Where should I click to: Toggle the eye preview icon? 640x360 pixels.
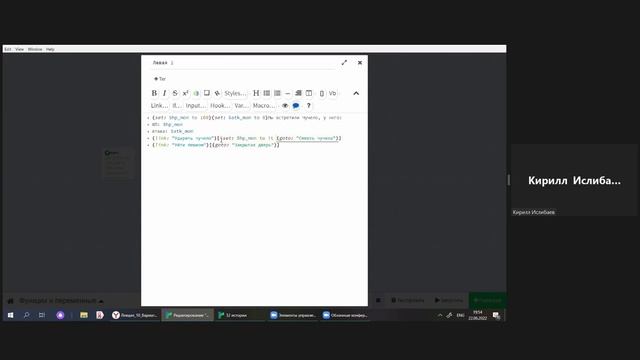pos(285,105)
